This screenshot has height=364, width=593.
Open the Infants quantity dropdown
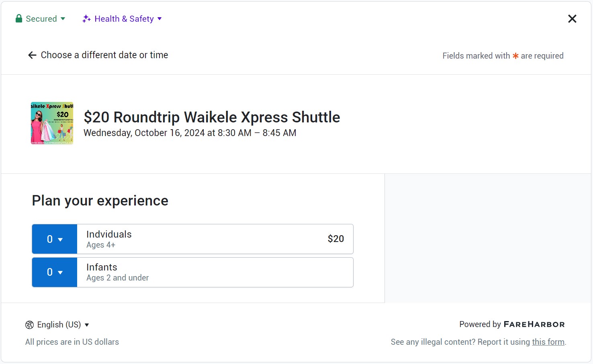pos(55,272)
